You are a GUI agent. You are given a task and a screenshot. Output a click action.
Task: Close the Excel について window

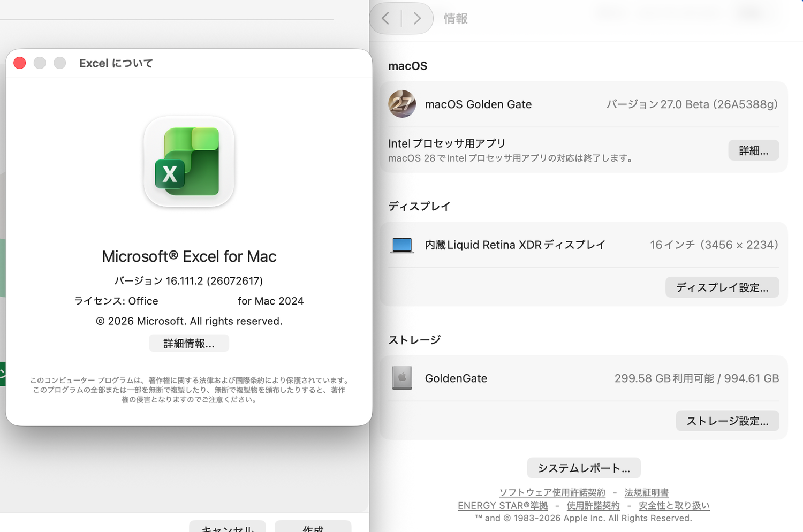coord(20,63)
